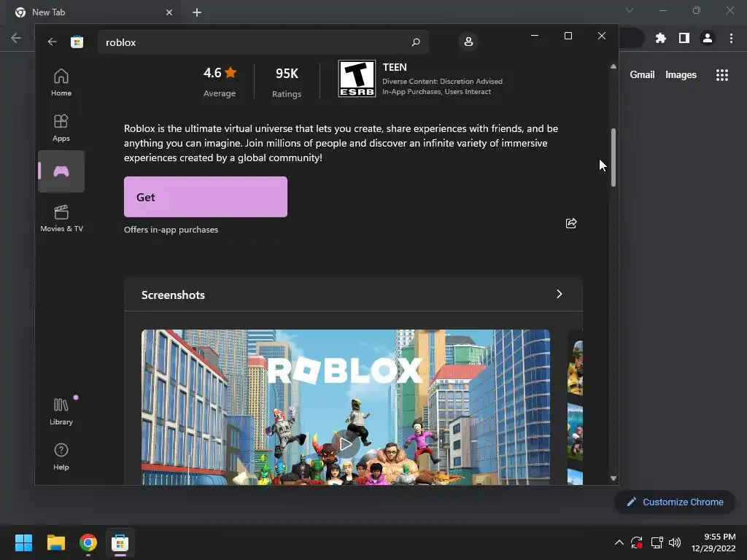Open the Library section
747x560 pixels.
click(61, 411)
